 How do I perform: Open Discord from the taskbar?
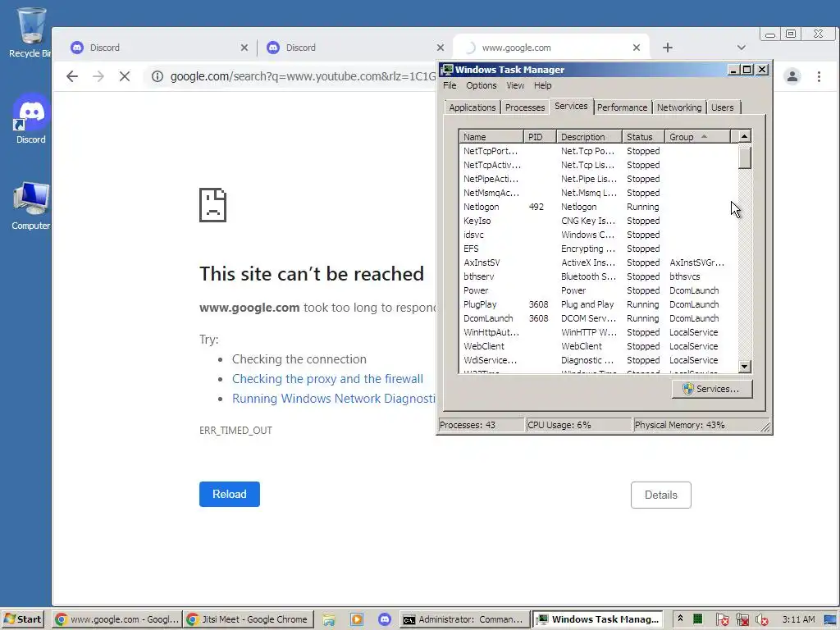click(x=385, y=620)
